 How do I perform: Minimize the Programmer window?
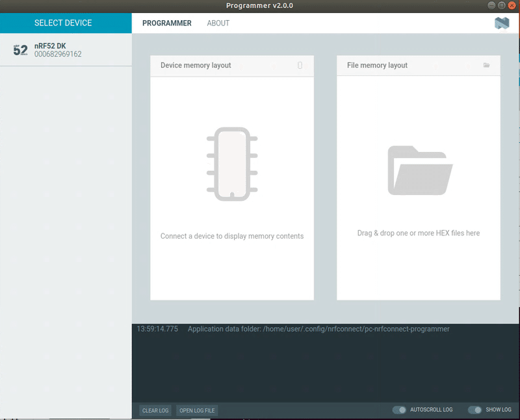491,5
